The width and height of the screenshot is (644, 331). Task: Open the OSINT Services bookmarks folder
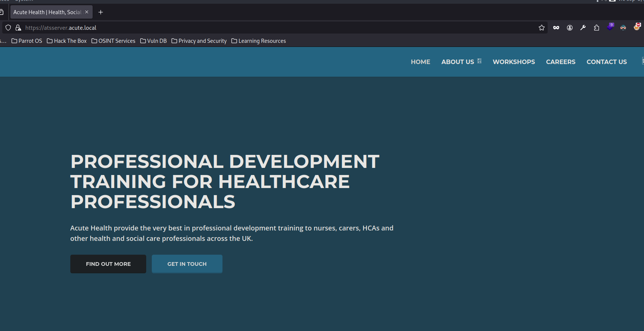[113, 41]
